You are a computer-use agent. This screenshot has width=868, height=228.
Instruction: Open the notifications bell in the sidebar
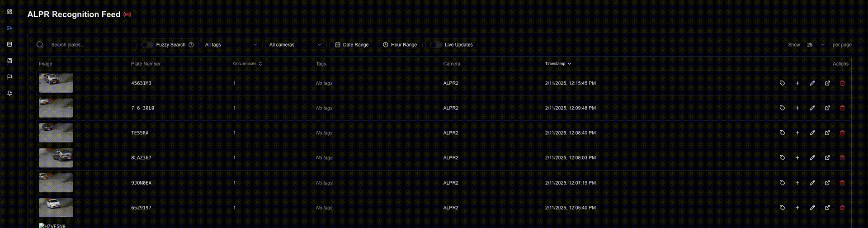pyautogui.click(x=9, y=93)
